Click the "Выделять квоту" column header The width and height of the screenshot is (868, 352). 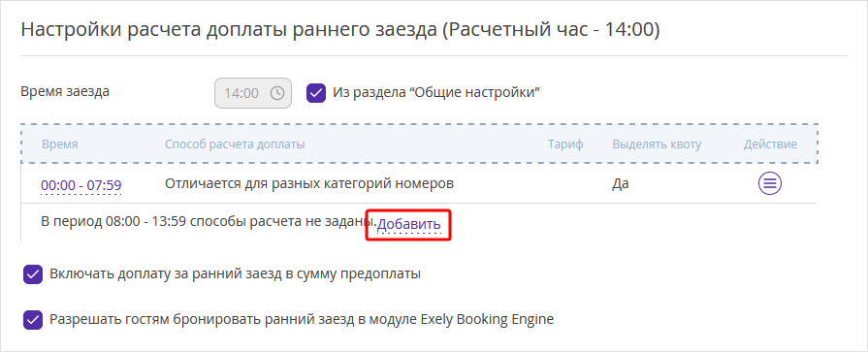pyautogui.click(x=657, y=144)
